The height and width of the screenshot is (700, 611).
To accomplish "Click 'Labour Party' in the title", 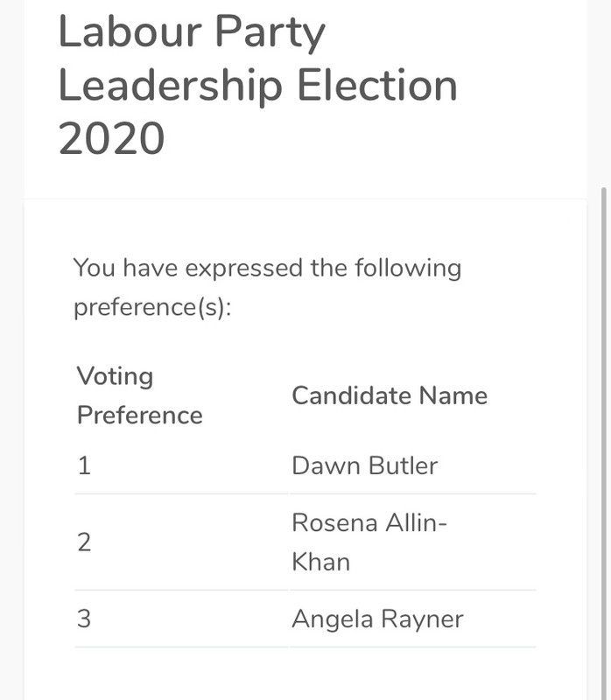I will [191, 33].
